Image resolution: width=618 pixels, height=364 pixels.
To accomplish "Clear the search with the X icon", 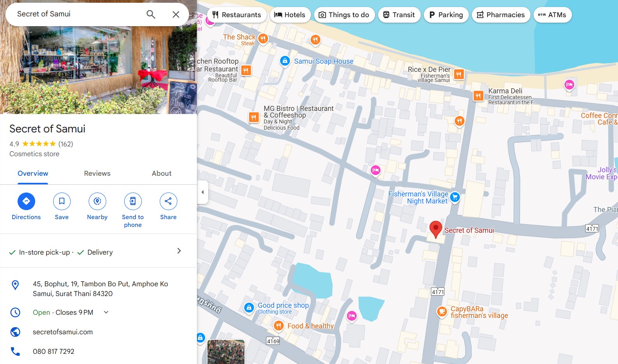I will tap(176, 14).
